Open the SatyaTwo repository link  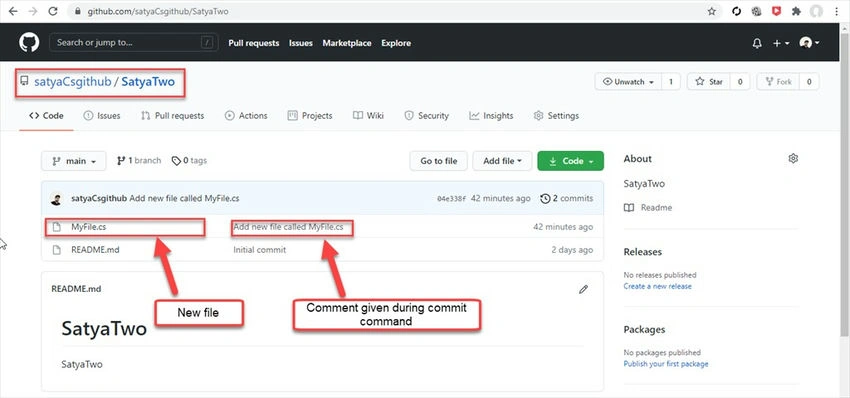click(148, 82)
